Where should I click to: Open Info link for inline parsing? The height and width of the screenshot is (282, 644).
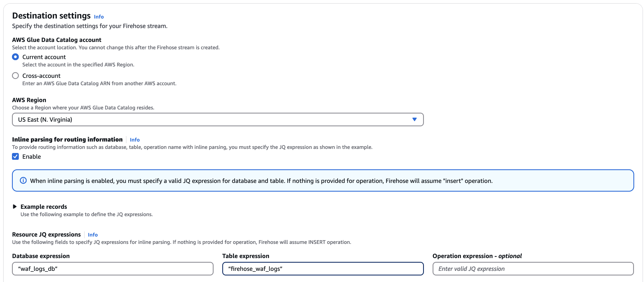click(x=135, y=140)
